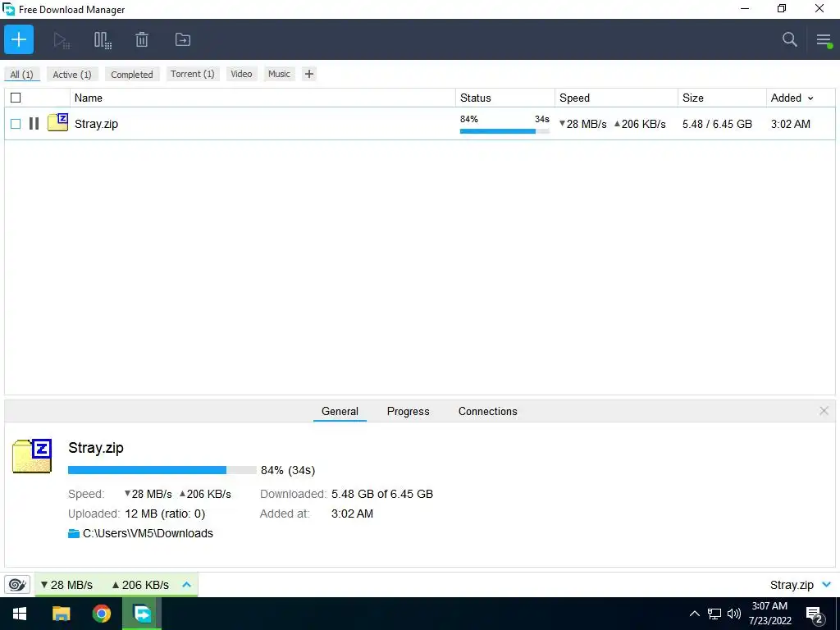The width and height of the screenshot is (840, 630).
Task: Open the Windows Start menu
Action: click(x=20, y=614)
